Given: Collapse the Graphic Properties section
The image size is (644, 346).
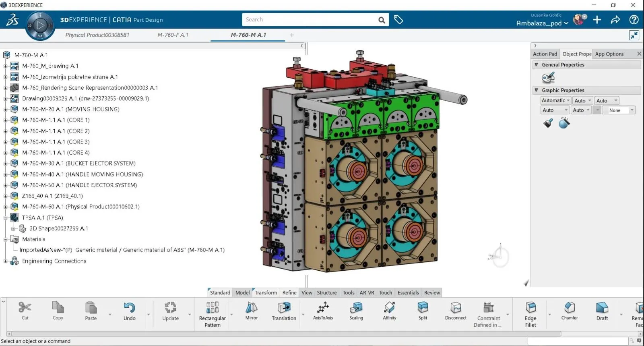Looking at the screenshot, I should click(x=537, y=90).
